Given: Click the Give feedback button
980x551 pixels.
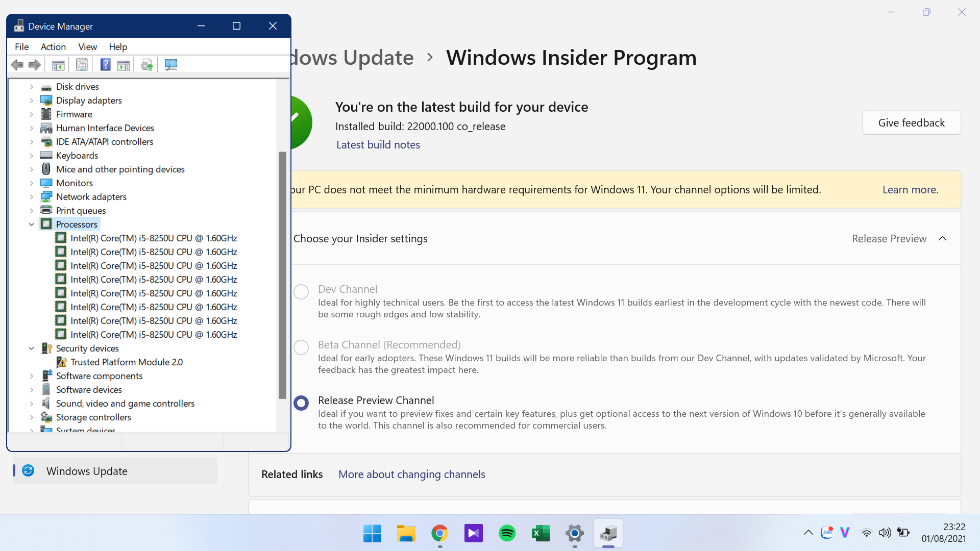Looking at the screenshot, I should tap(912, 122).
